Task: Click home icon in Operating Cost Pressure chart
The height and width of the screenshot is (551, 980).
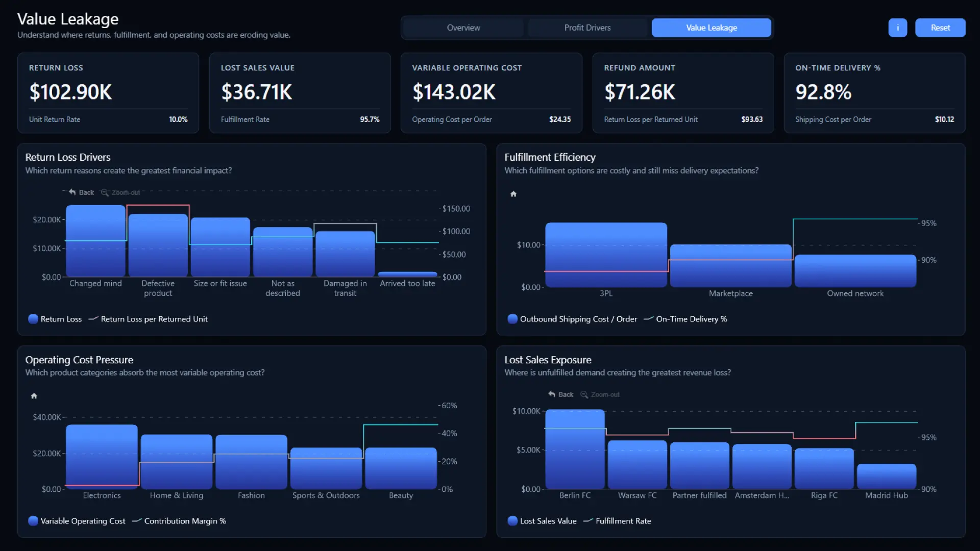Action: (34, 396)
